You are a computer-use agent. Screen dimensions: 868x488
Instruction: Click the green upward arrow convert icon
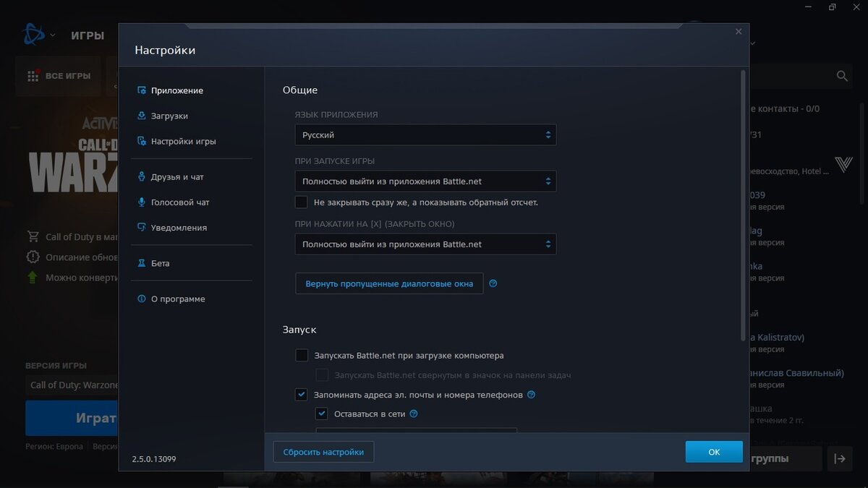[x=33, y=277]
